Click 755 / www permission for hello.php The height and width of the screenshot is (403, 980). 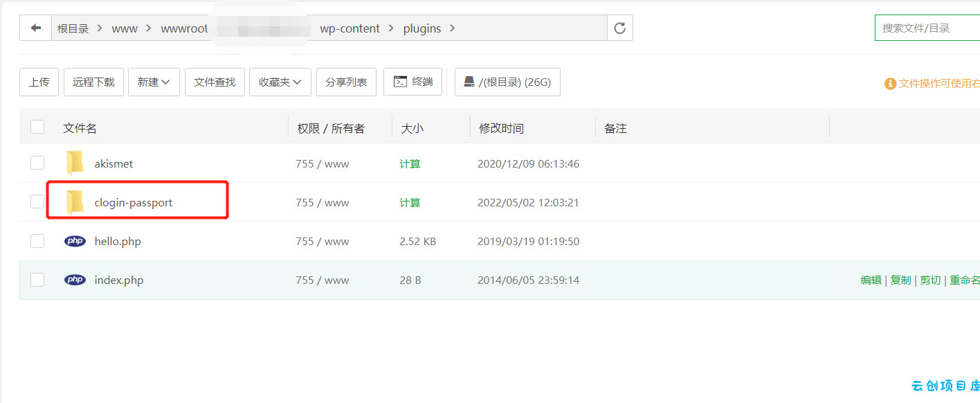pyautogui.click(x=323, y=242)
